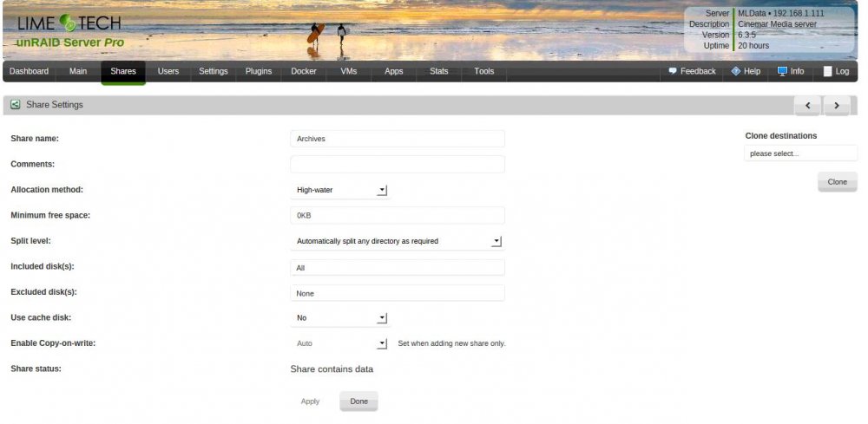Click the Apply button
Image resolution: width=868 pixels, height=424 pixels.
point(310,401)
